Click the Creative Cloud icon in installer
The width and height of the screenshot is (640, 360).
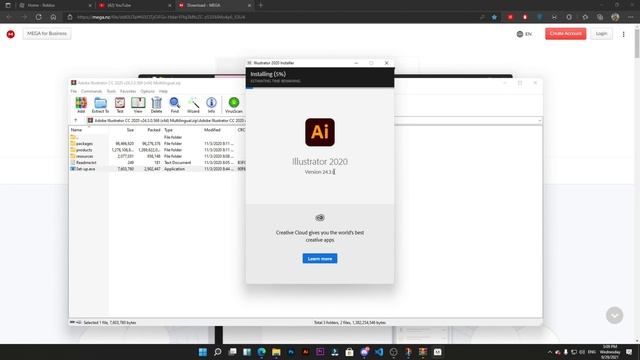click(x=320, y=218)
